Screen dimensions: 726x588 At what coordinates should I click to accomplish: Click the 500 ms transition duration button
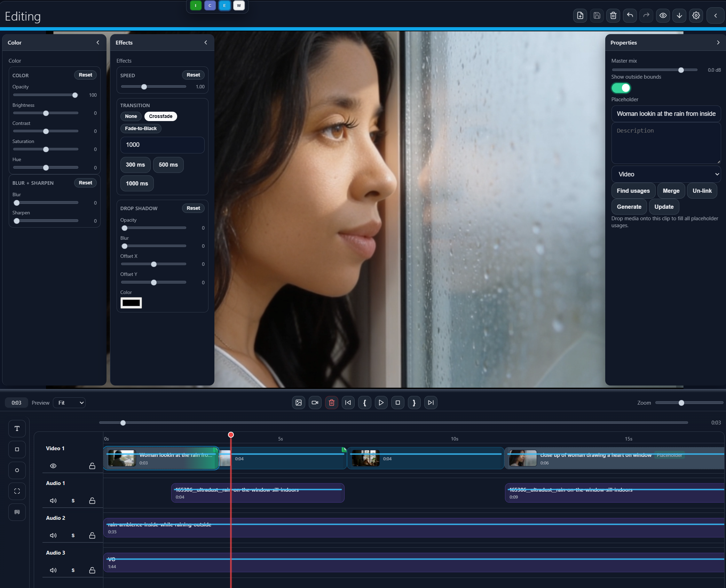[168, 165]
